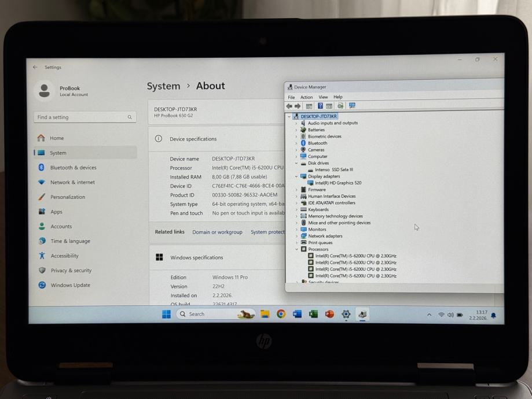The image size is (532, 399).
Task: Open Bluetooth & devices settings
Action: [85, 168]
